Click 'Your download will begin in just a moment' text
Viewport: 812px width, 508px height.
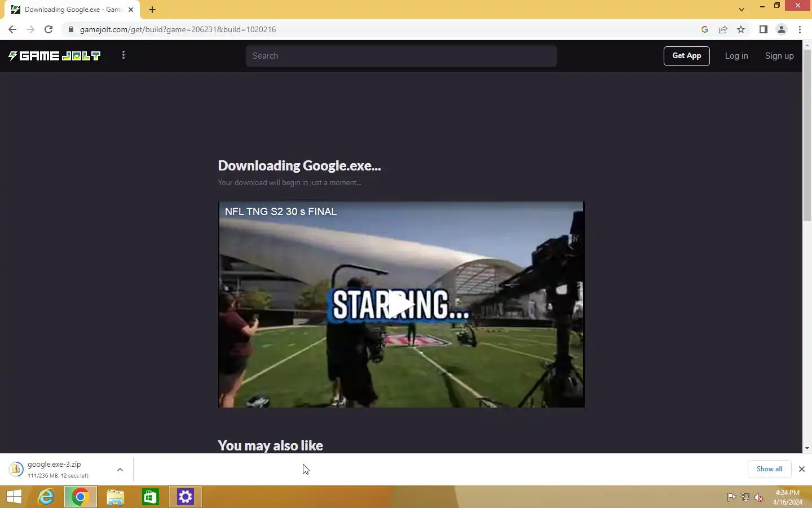(x=290, y=183)
